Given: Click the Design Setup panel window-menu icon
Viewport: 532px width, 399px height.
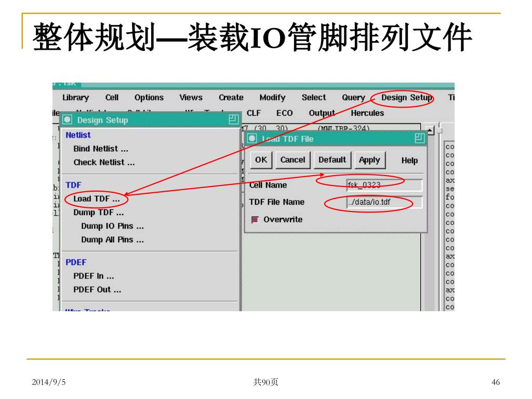Looking at the screenshot, I should pos(68,119).
